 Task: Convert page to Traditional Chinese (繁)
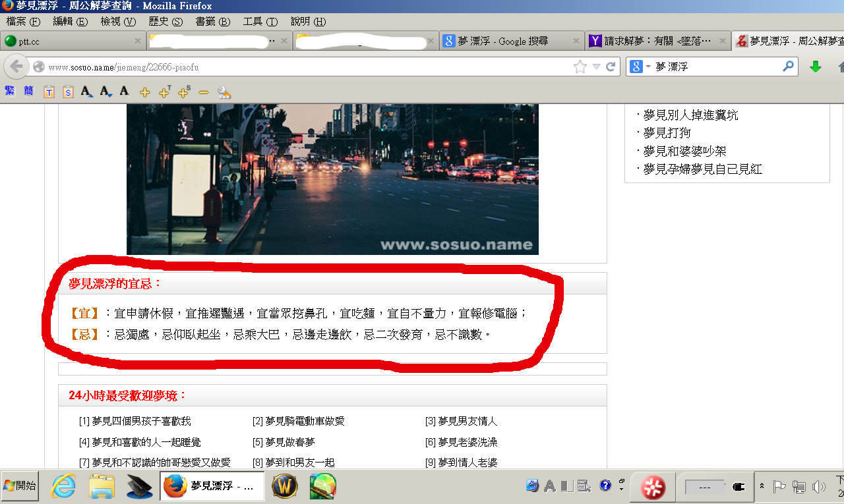coord(9,91)
